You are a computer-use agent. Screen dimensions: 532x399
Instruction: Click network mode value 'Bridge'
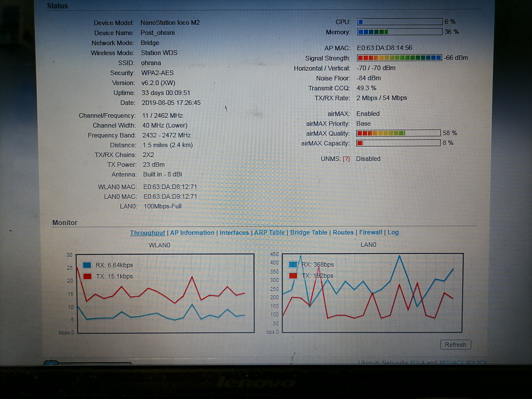coord(150,43)
